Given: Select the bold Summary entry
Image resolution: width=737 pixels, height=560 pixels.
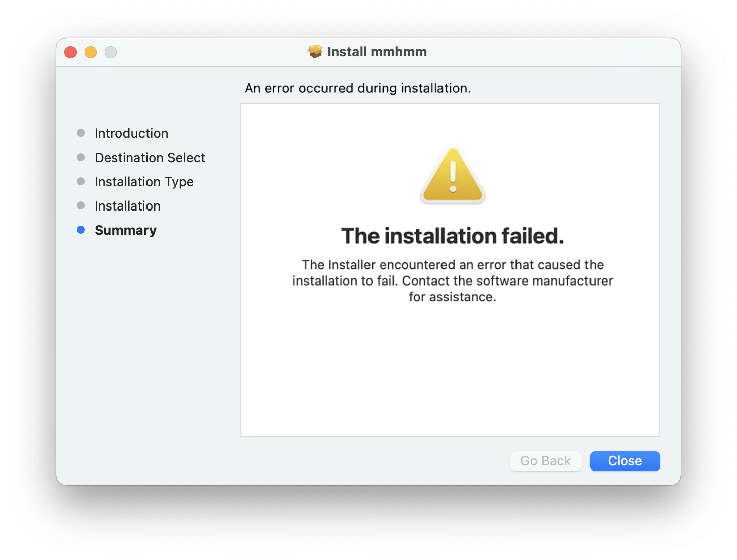Looking at the screenshot, I should pyautogui.click(x=125, y=230).
